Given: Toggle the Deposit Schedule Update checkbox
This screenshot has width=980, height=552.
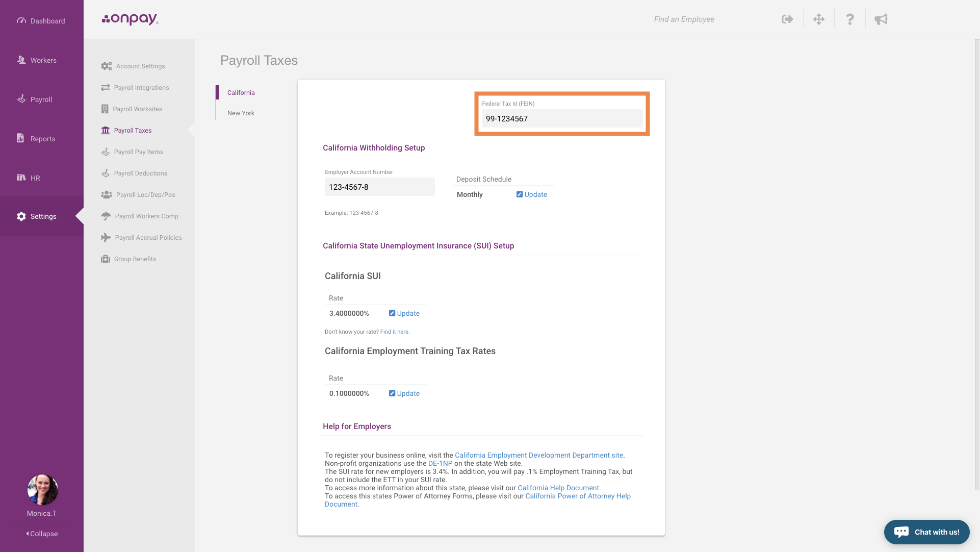Looking at the screenshot, I should [520, 194].
